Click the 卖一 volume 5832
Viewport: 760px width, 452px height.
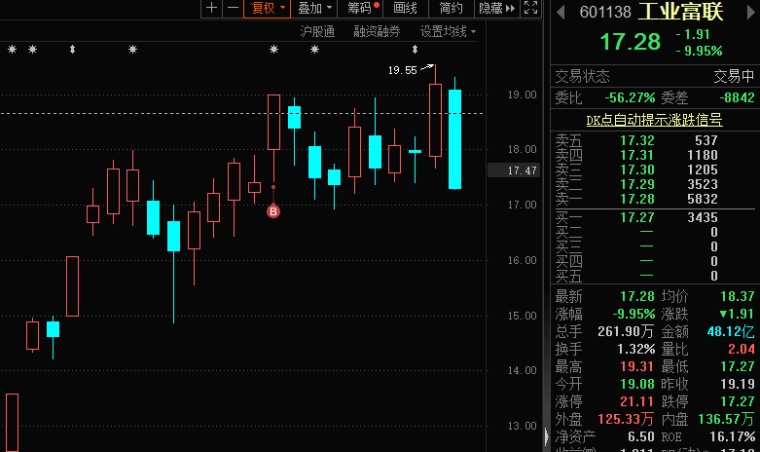click(702, 199)
